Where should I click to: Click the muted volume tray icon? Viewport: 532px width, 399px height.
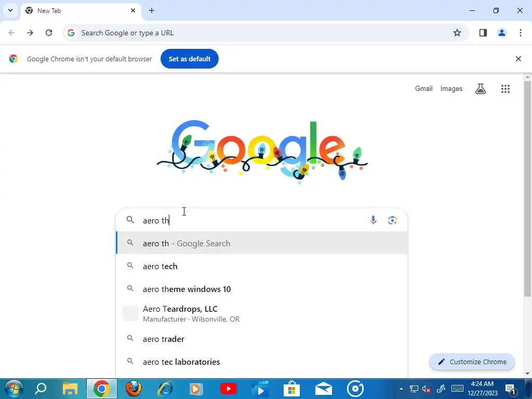point(427,389)
